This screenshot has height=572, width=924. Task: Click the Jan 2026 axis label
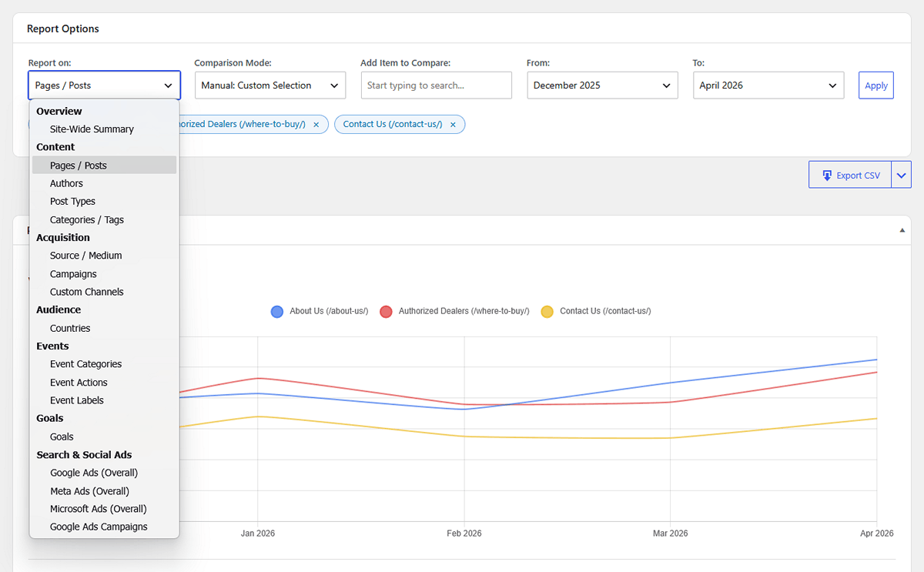tap(258, 534)
